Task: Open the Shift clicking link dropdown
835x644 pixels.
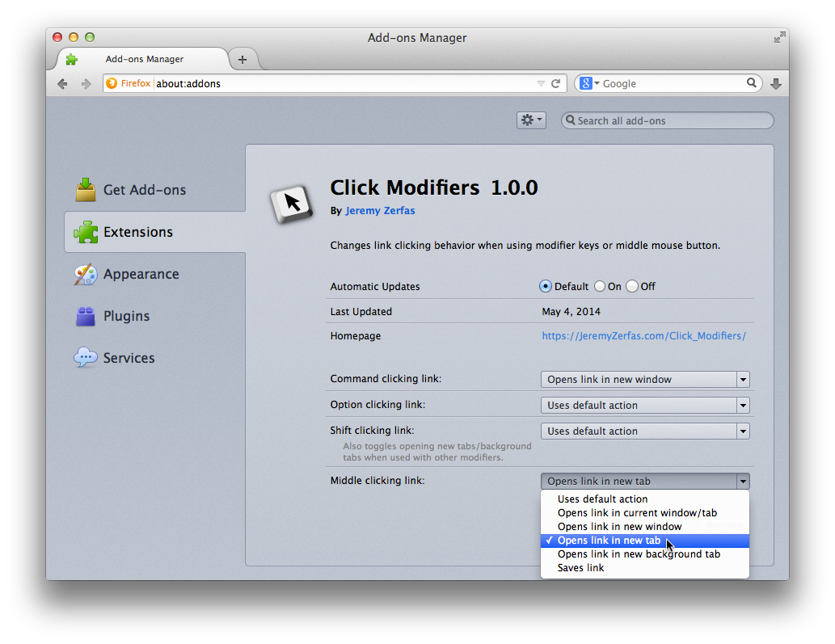Action: 644,431
